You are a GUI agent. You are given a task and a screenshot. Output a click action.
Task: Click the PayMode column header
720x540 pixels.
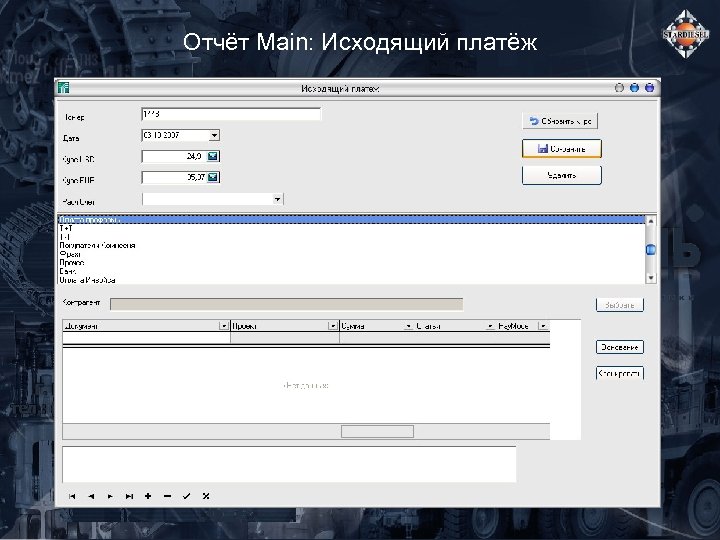click(x=523, y=326)
